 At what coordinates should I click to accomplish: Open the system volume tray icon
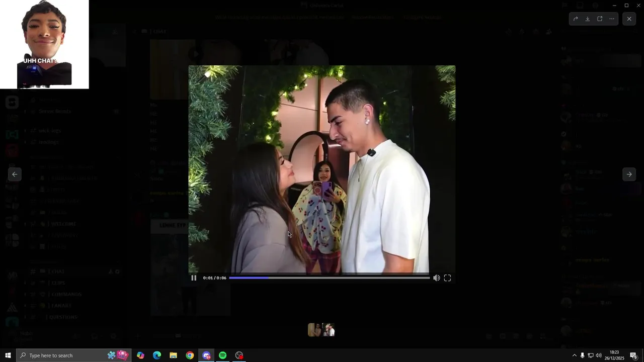point(599,355)
